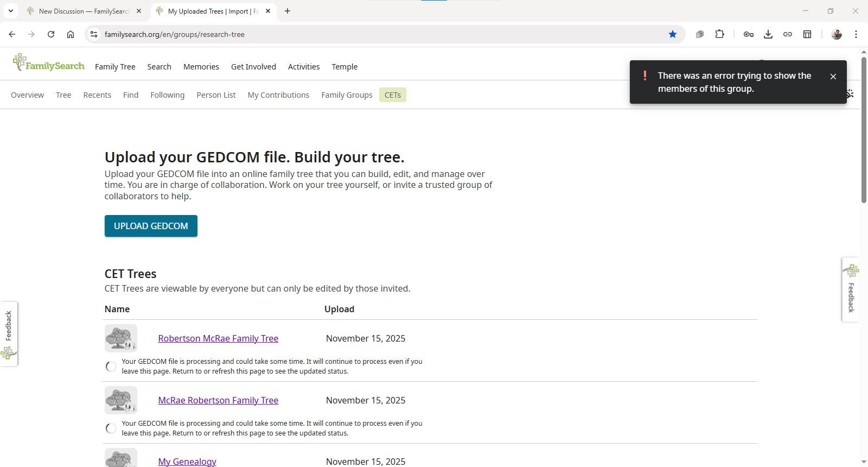
Task: Click the UPLOAD GEDCOM button
Action: [151, 226]
